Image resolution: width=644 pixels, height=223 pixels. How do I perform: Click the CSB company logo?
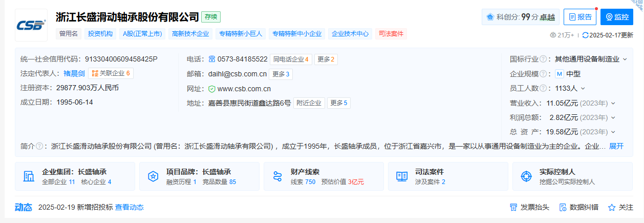(x=31, y=25)
